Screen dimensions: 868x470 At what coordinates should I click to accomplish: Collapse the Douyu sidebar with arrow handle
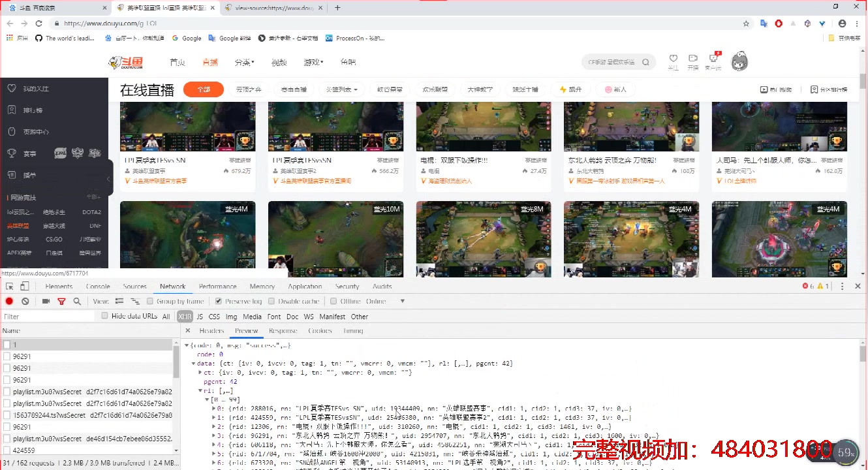pyautogui.click(x=110, y=178)
